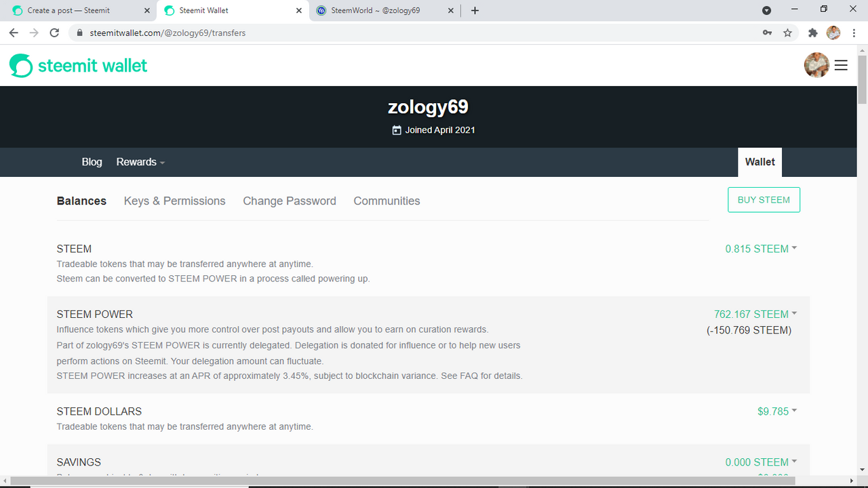Image resolution: width=868 pixels, height=488 pixels.
Task: Open Keys & Permissions tab
Action: point(174,201)
